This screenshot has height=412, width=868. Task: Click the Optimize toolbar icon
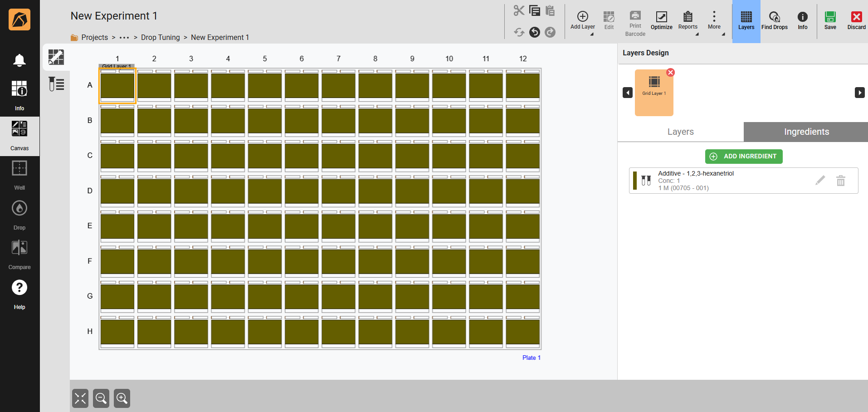tap(661, 21)
